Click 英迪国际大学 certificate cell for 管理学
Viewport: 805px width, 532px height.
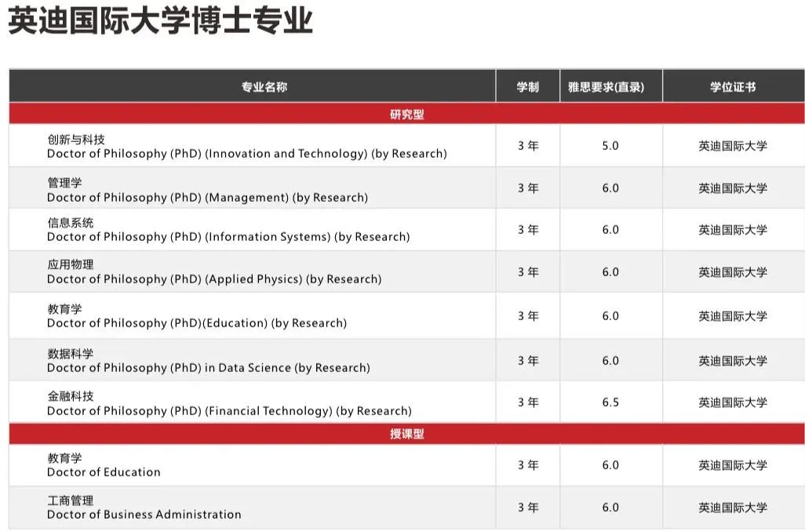(733, 188)
